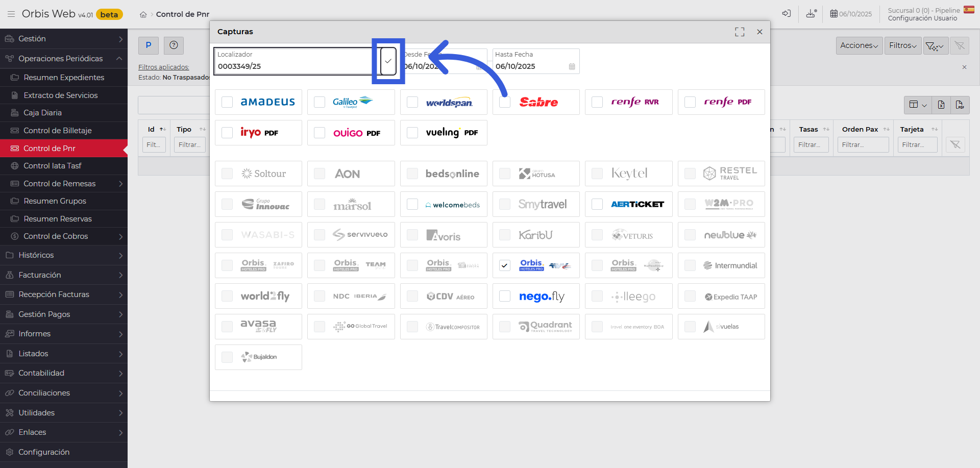Image resolution: width=980 pixels, height=468 pixels.
Task: Tick the nego.fly checkbox
Action: point(505,296)
